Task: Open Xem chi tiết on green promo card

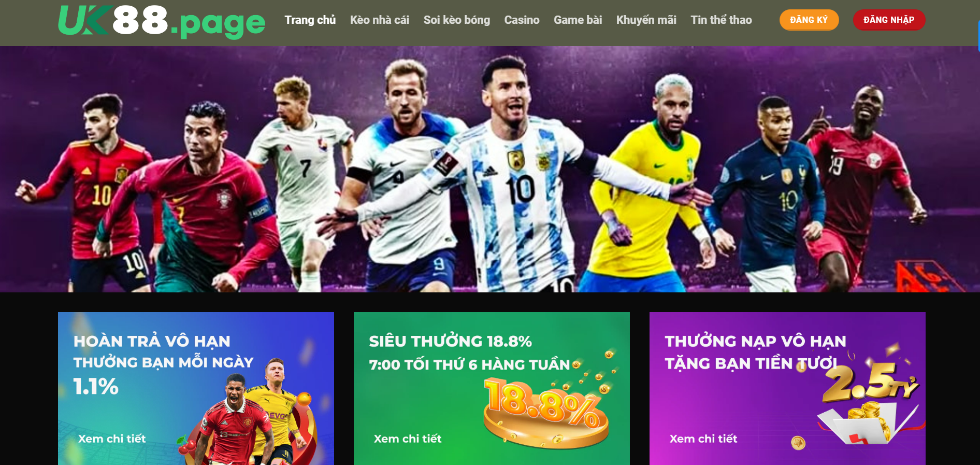Action: [x=408, y=439]
